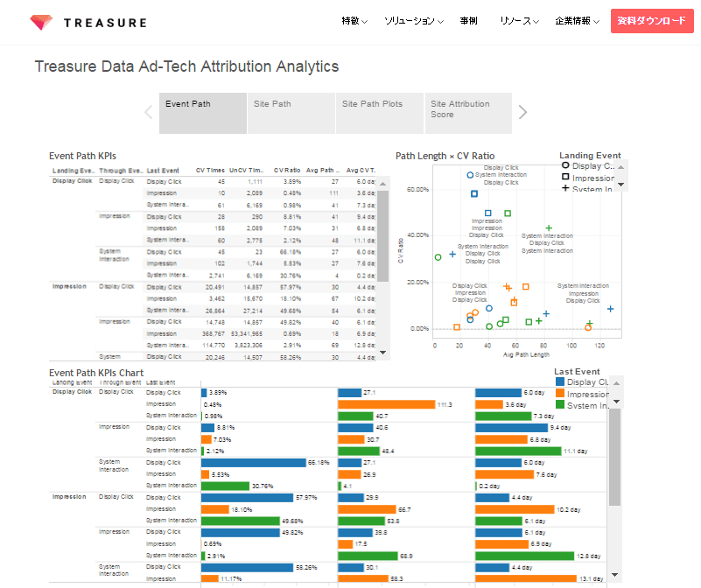This screenshot has width=701, height=588.
Task: Expand the 特徴 menu
Action: coord(354,21)
